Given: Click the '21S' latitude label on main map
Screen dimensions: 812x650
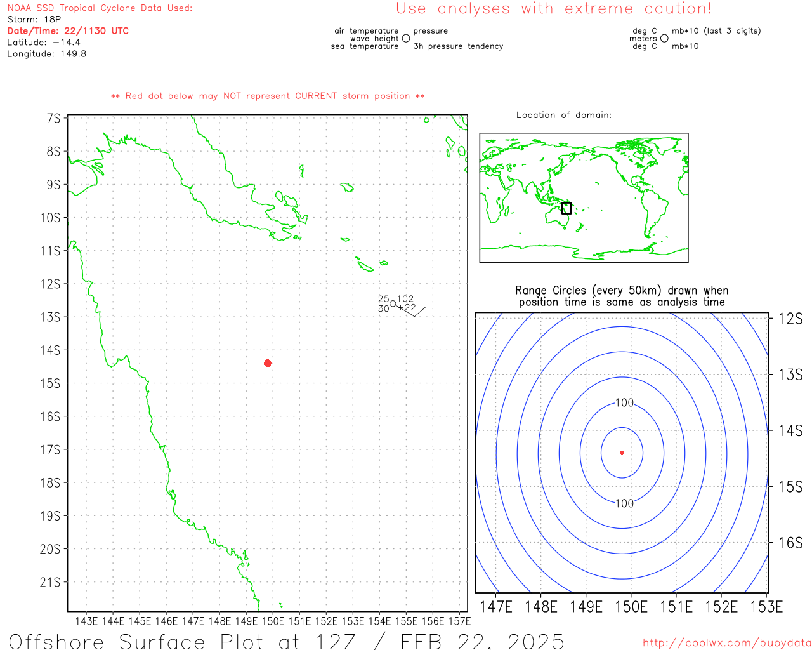Looking at the screenshot, I should pyautogui.click(x=51, y=582).
